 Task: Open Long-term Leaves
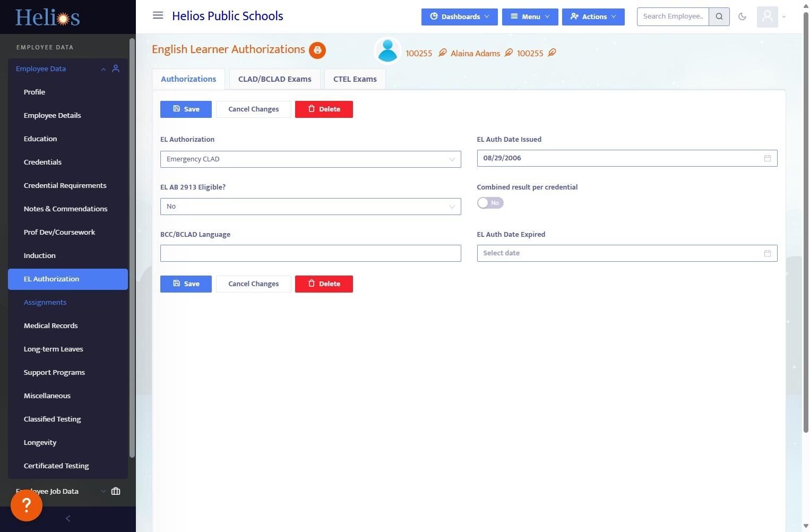click(68, 349)
